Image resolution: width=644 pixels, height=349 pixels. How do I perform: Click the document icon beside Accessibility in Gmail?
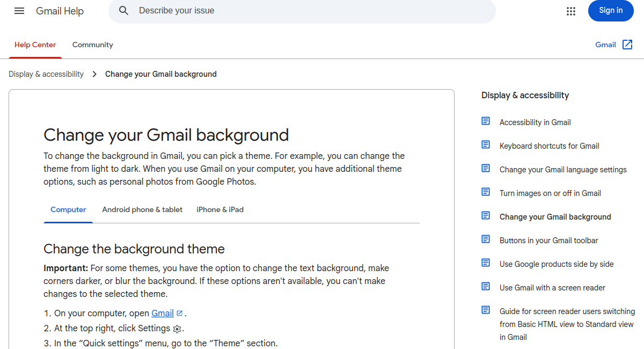(486, 121)
